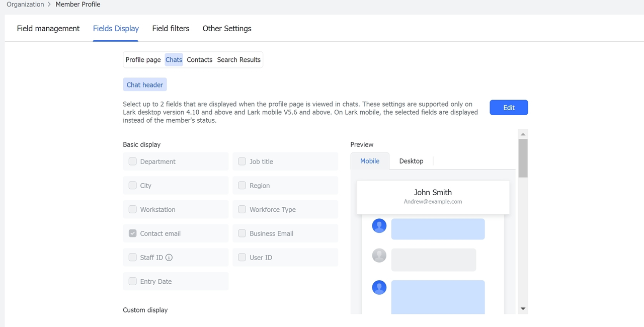
Task: Go to Organization breadcrumb link
Action: (x=25, y=5)
